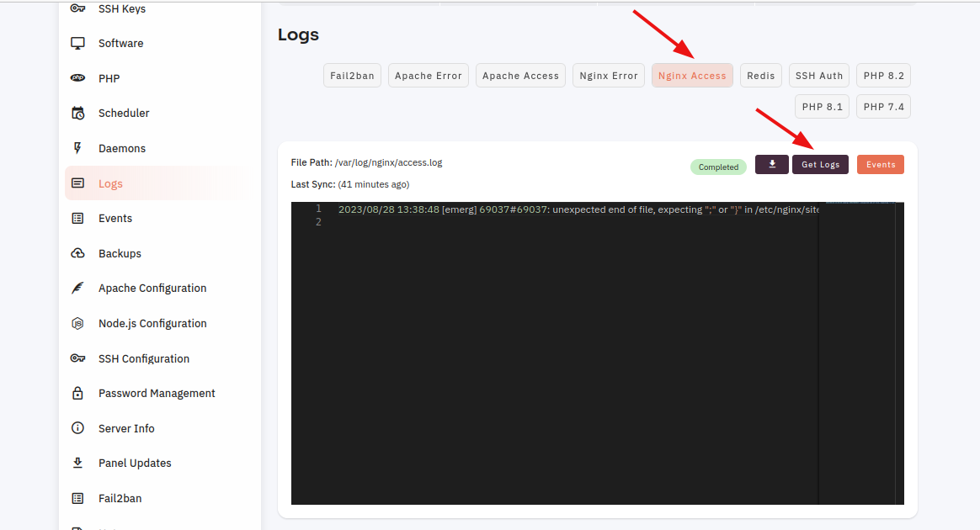
Task: Click the Fail2ban sidebar list icon
Action: coord(77,497)
